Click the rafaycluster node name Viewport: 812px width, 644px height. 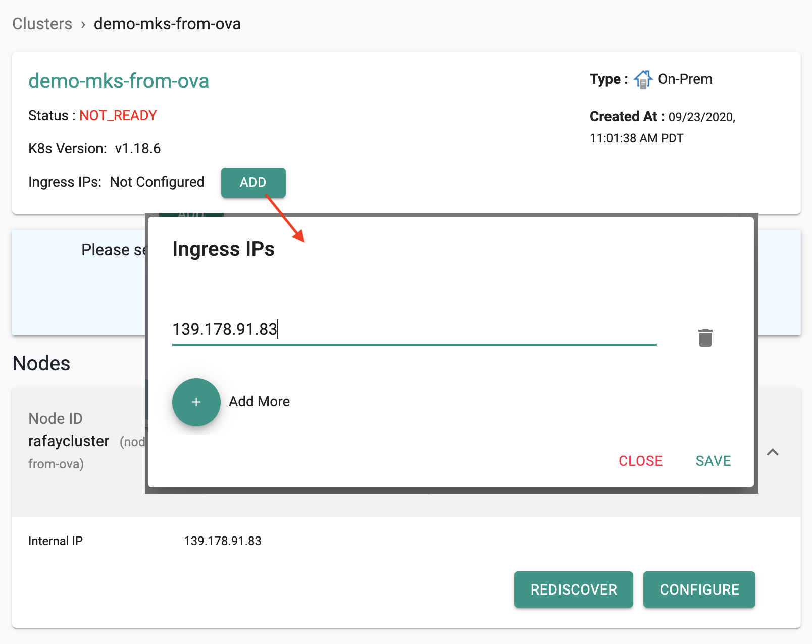pyautogui.click(x=69, y=441)
